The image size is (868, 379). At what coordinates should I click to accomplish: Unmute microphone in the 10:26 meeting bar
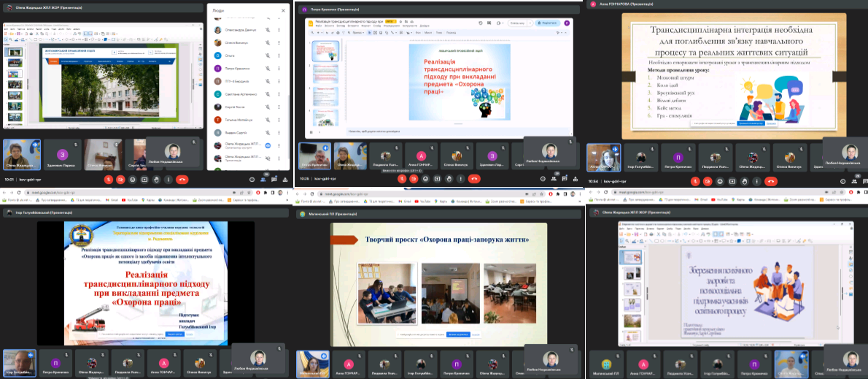(x=401, y=179)
